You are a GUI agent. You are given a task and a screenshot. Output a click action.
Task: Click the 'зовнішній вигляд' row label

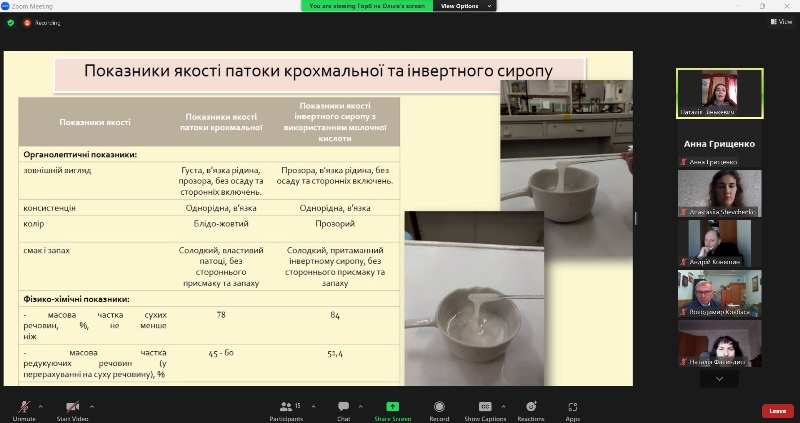pos(57,170)
